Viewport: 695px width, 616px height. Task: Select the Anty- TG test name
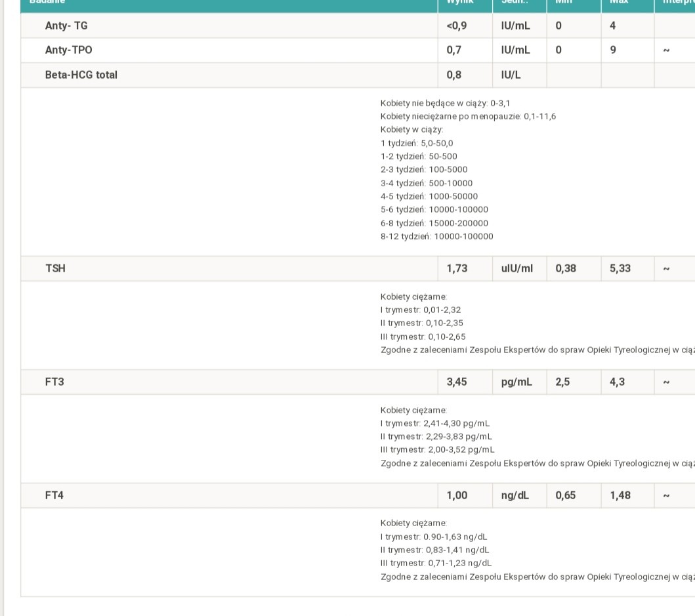click(66, 26)
